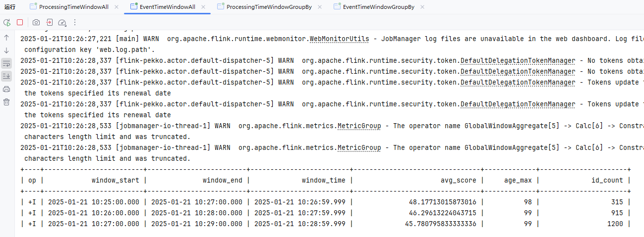Image resolution: width=644 pixels, height=237 pixels.
Task: Clear all console output with trash icon
Action: point(6,102)
